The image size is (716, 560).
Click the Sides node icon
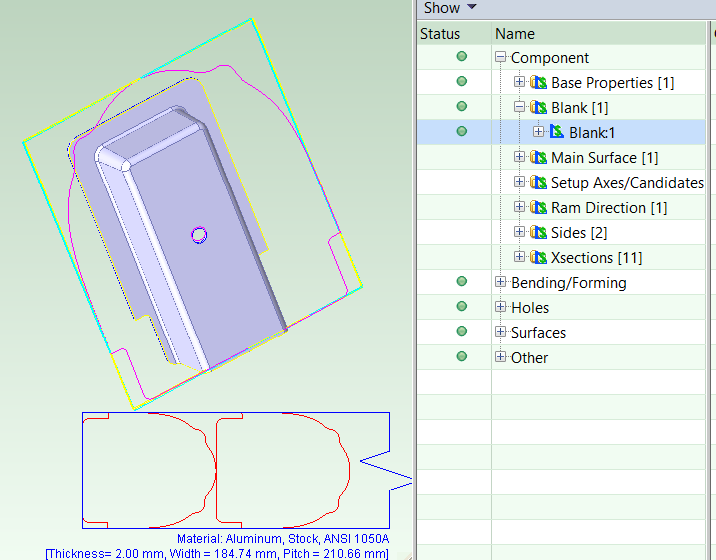[x=539, y=233]
